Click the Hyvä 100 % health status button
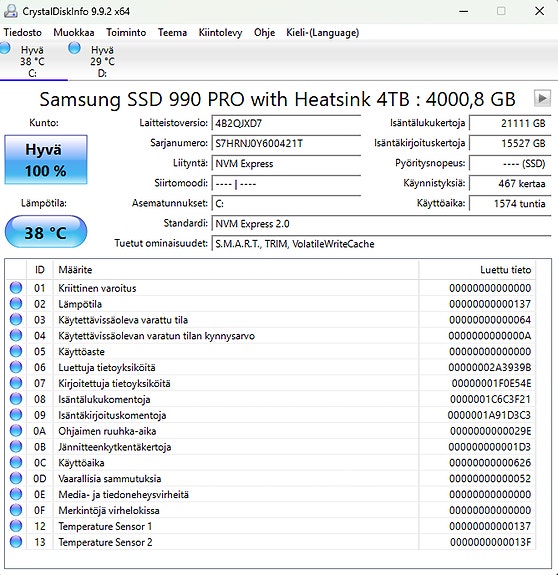558x575 pixels. pyautogui.click(x=46, y=160)
